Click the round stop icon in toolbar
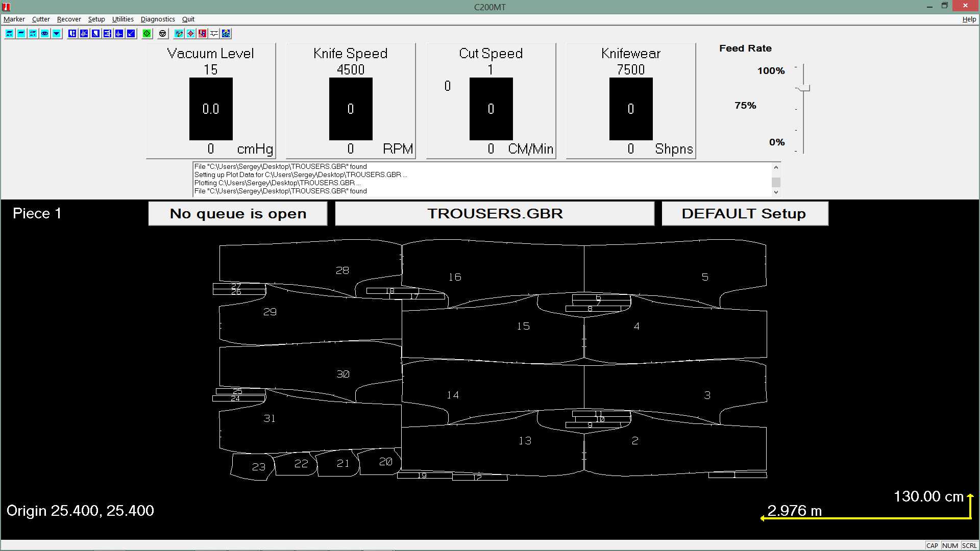The image size is (980, 551). point(163,33)
